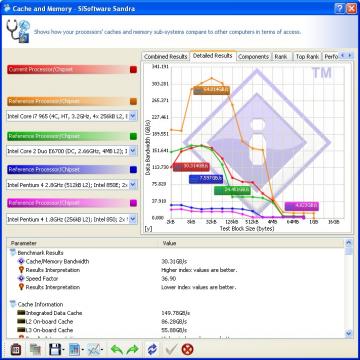Select the Benchmark Results group row

point(176,253)
